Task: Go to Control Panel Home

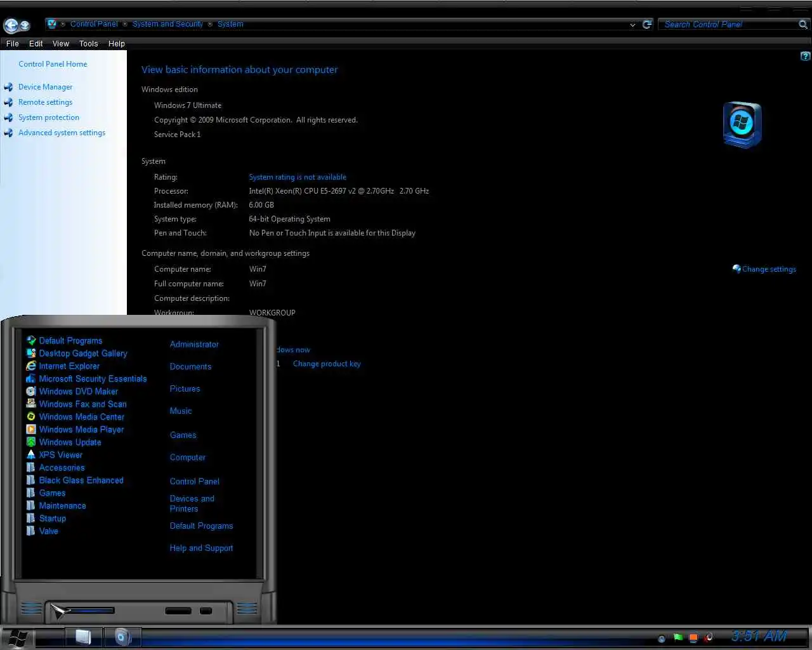Action: [x=53, y=64]
